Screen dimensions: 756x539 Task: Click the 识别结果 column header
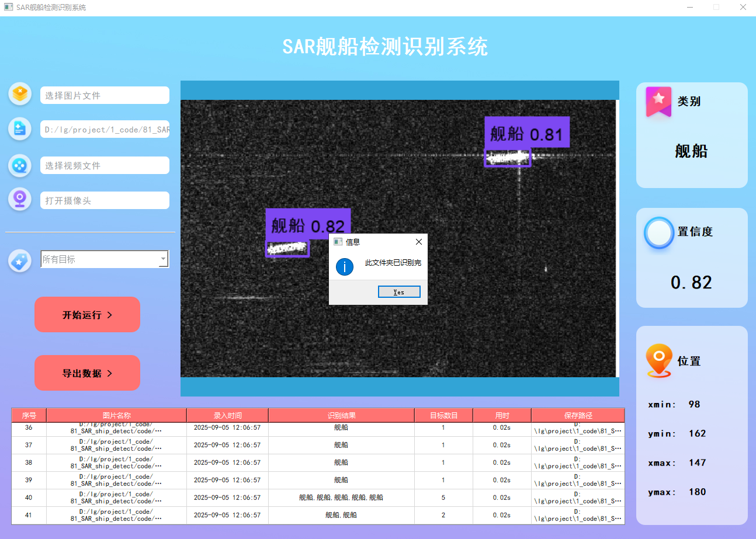click(341, 415)
